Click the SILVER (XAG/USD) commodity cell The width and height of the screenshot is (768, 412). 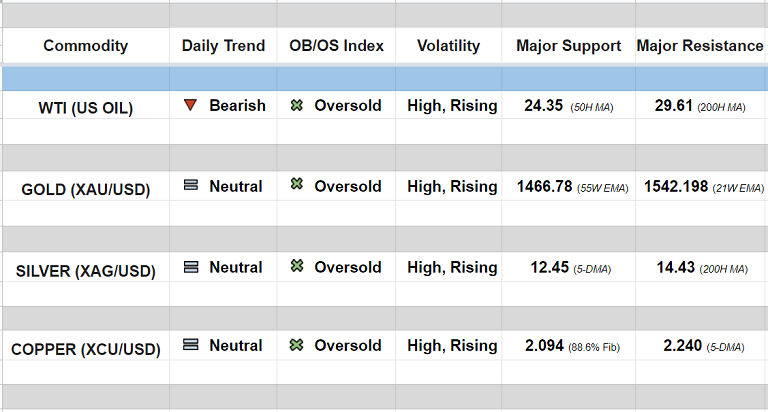pos(86,270)
